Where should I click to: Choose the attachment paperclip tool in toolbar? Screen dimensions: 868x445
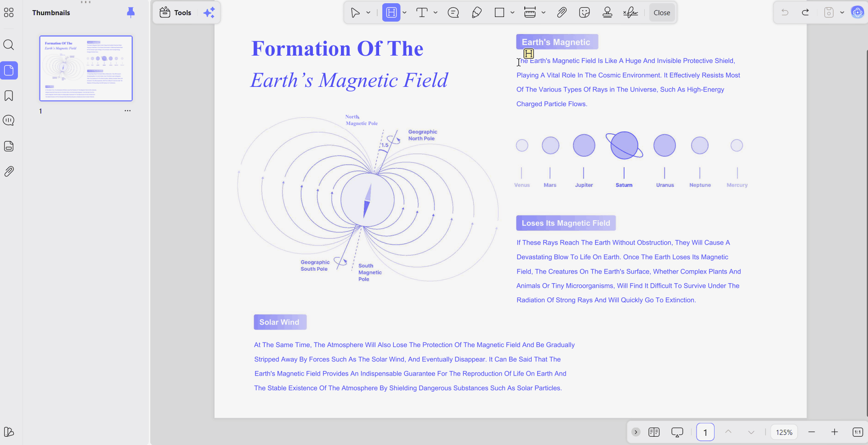tap(562, 13)
